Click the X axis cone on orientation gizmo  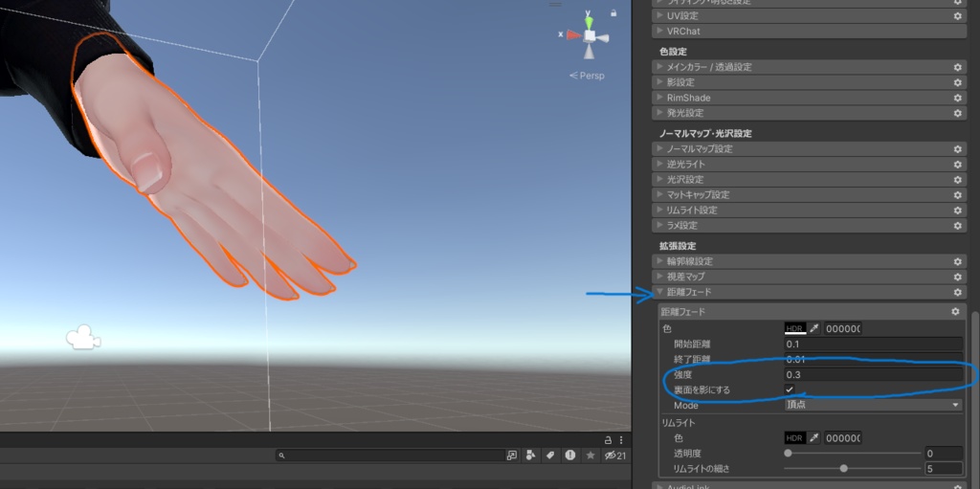[x=573, y=35]
